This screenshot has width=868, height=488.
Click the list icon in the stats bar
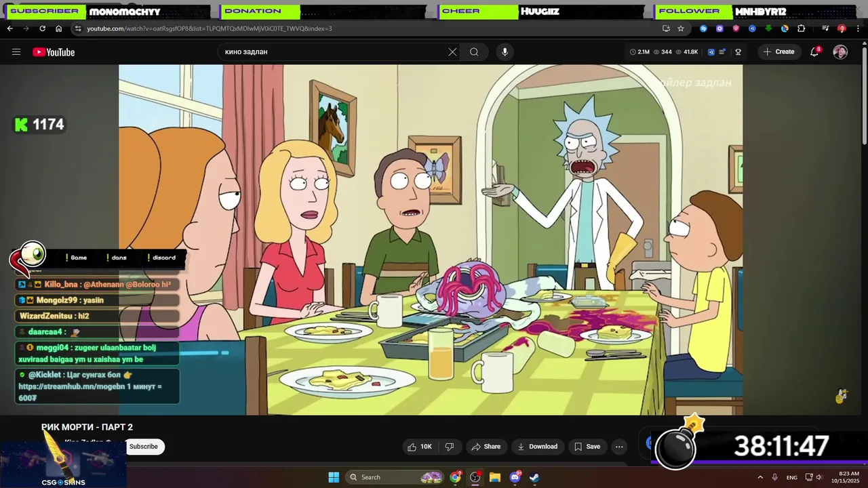pyautogui.click(x=723, y=52)
